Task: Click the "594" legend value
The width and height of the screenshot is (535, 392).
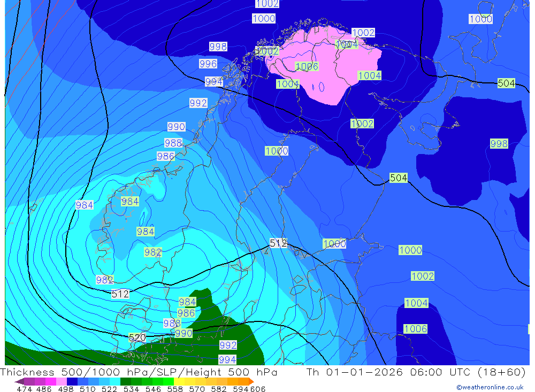Action: tap(241, 389)
